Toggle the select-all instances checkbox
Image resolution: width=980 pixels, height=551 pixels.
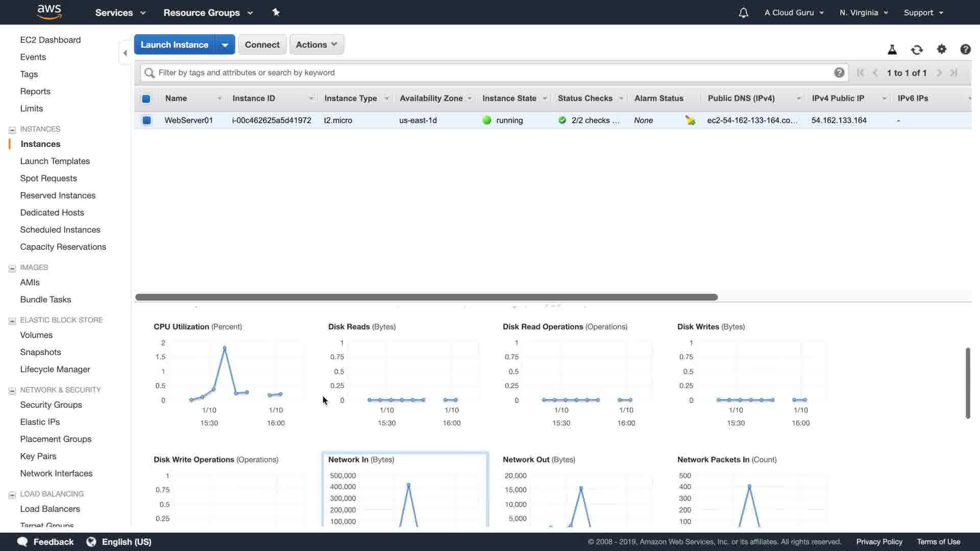click(146, 98)
